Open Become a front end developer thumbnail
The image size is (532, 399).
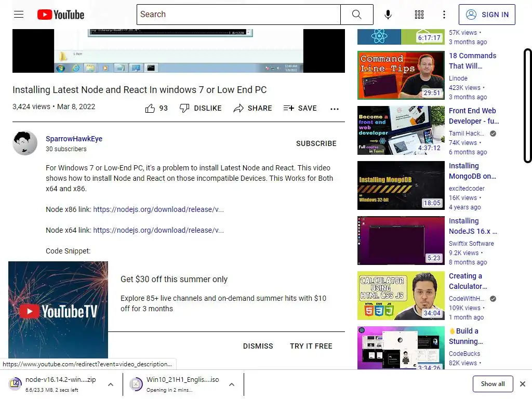[x=401, y=130]
